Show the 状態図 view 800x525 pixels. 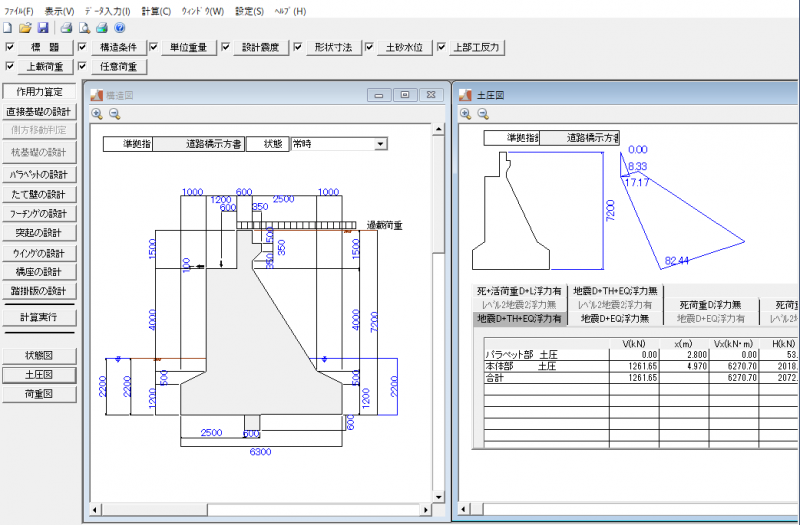pyautogui.click(x=39, y=356)
